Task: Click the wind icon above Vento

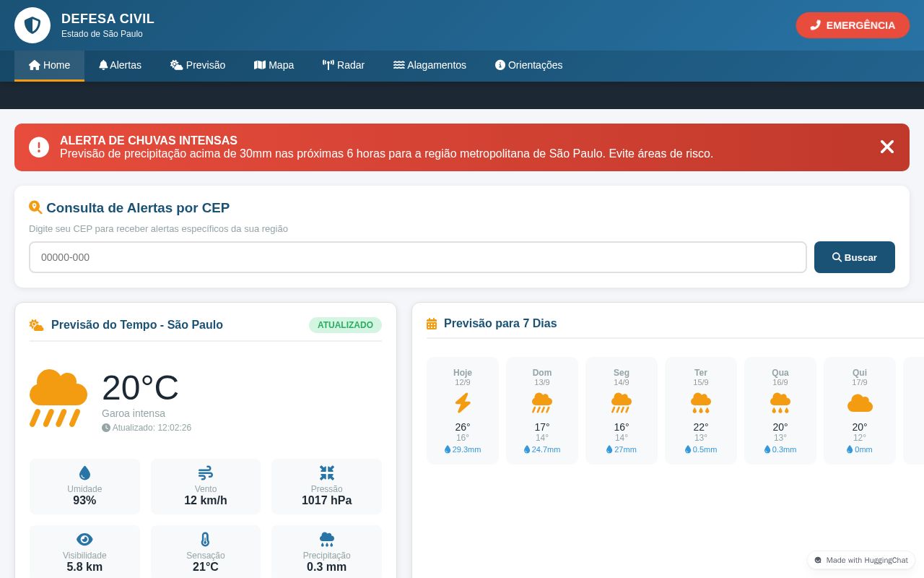Action: [206, 473]
